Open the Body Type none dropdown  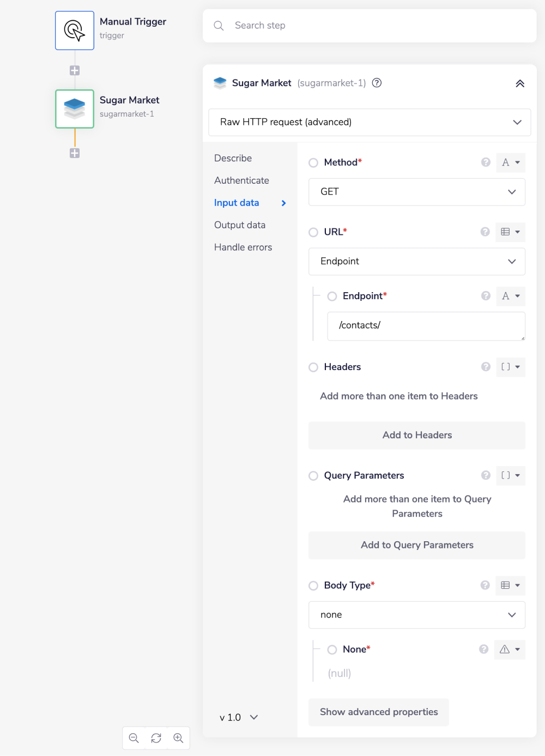(x=417, y=615)
